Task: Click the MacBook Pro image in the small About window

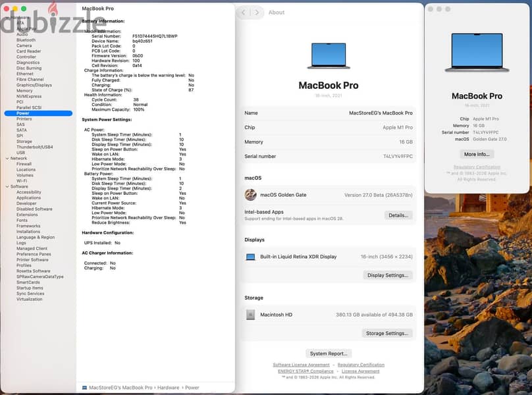Action: pos(477,52)
